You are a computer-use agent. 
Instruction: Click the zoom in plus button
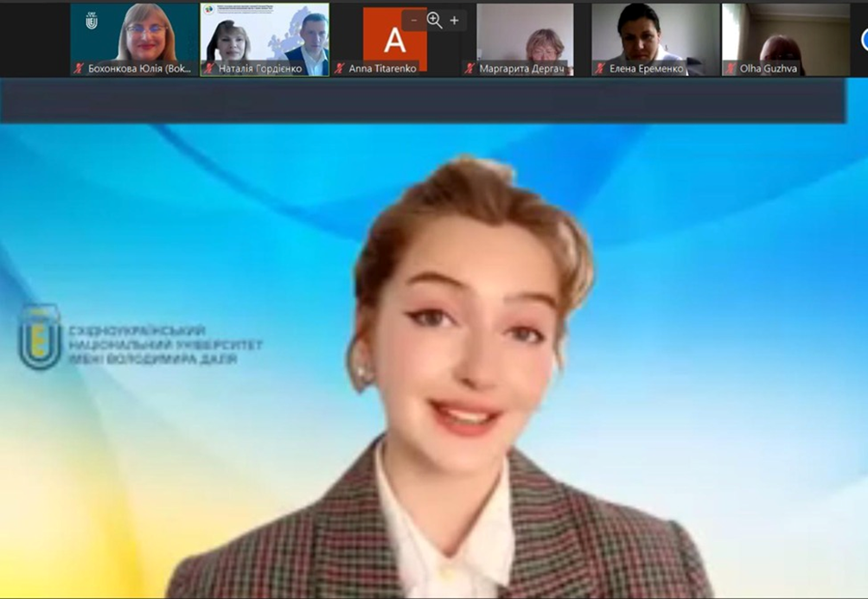click(x=455, y=20)
